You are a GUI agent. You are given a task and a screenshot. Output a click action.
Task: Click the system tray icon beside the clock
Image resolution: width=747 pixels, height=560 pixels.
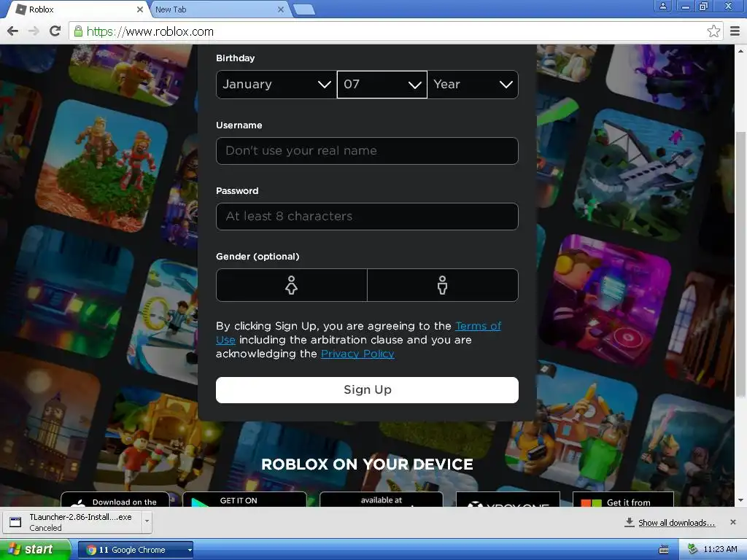(x=692, y=550)
